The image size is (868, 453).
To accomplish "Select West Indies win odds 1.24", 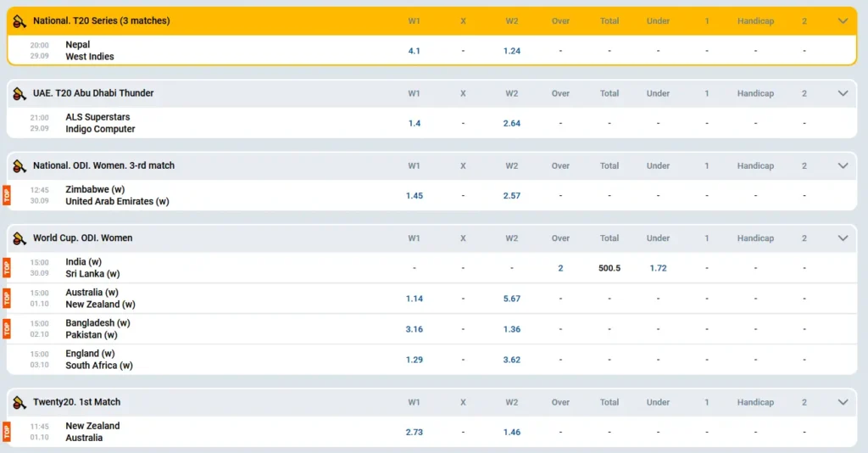I will point(512,51).
